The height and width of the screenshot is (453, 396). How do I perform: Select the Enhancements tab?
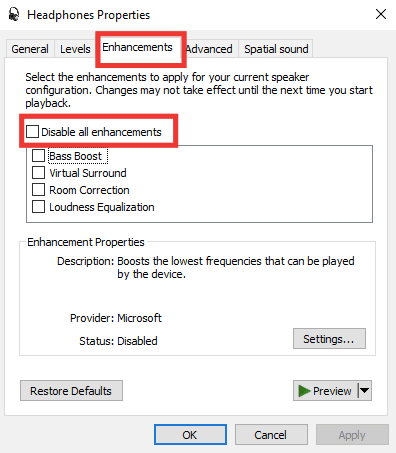(137, 47)
